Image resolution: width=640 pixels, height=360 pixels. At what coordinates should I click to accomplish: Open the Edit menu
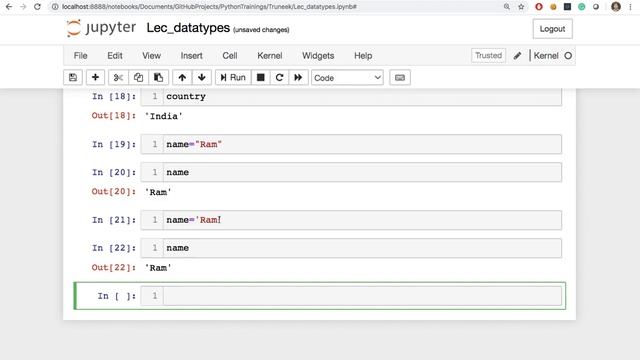115,56
